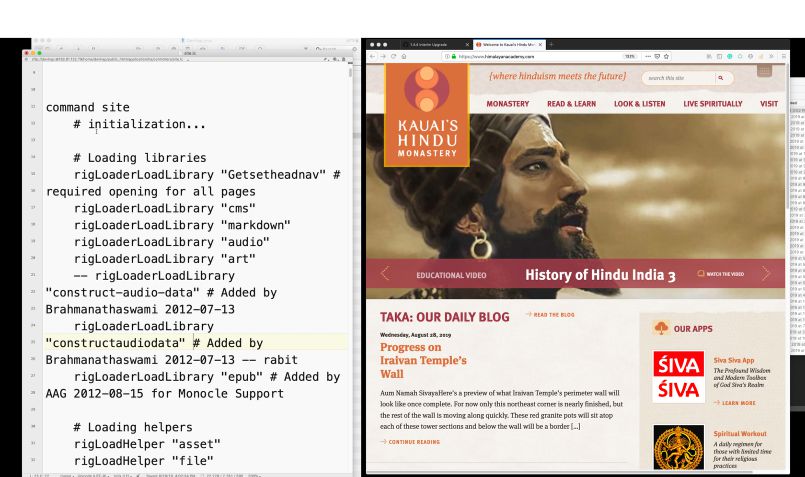Viewport: 805px width, 477px height.
Task: Click the "# Loading libraries" comment
Action: (140, 158)
